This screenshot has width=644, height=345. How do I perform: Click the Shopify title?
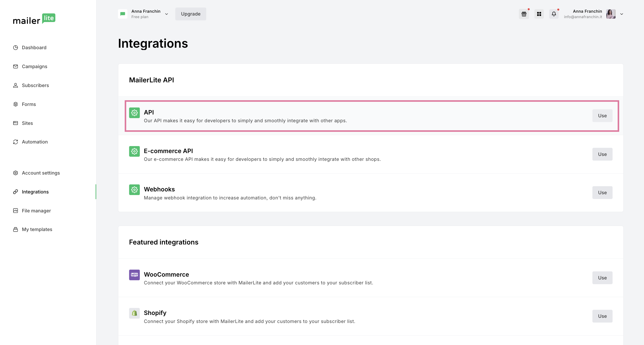point(155,313)
